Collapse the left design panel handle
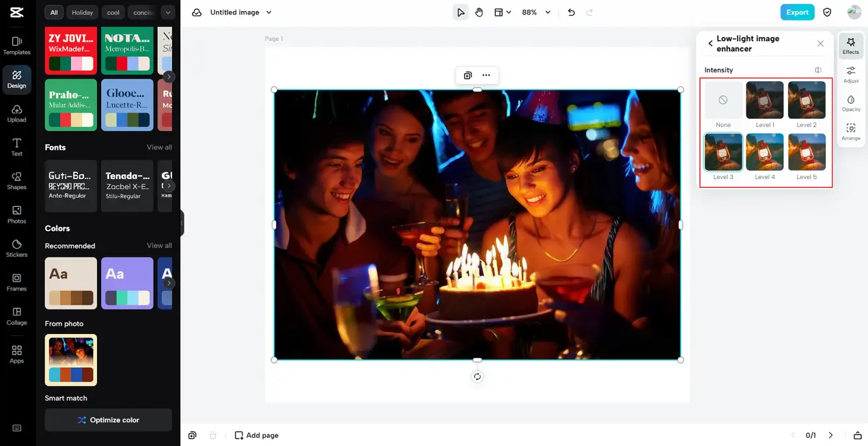Screen dimensions: 868x446 click(x=182, y=223)
